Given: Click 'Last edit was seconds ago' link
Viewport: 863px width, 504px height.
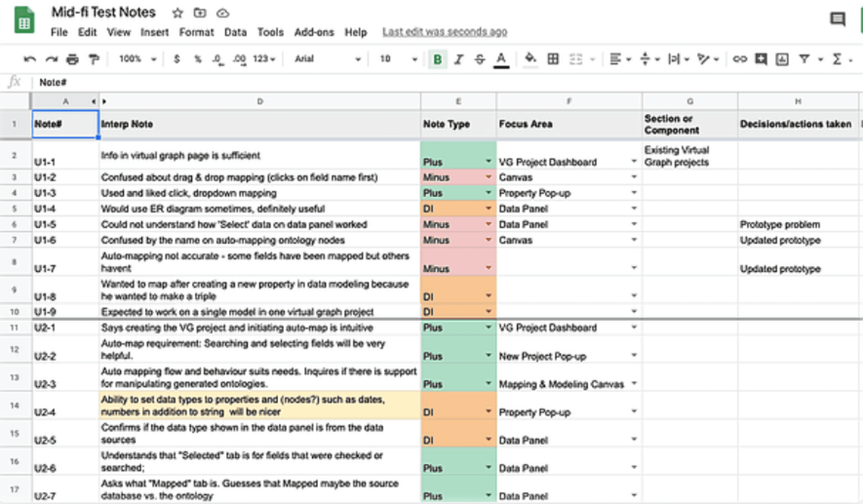Looking at the screenshot, I should coord(445,32).
